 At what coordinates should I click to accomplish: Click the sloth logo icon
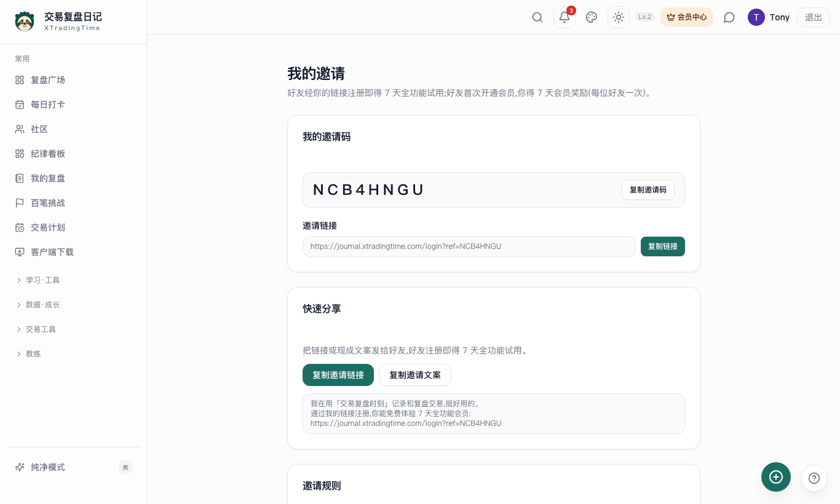[x=25, y=22]
